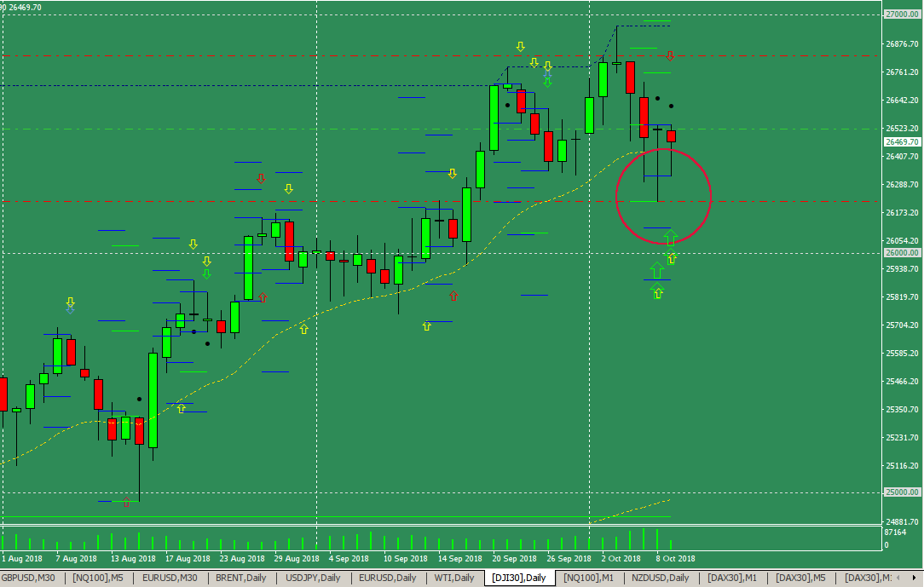Click red up arrow beneath the 13 Aug low
Image resolution: width=924 pixels, height=587 pixels.
pyautogui.click(x=127, y=502)
